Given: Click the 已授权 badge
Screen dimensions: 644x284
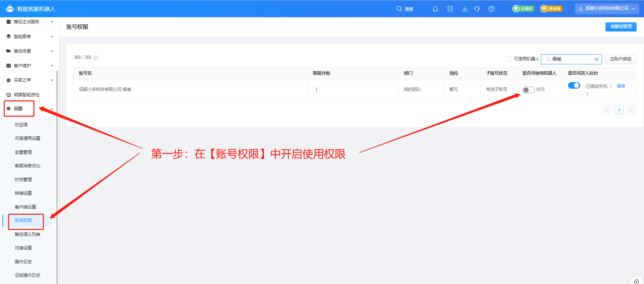Looking at the screenshot, I should tap(523, 9).
